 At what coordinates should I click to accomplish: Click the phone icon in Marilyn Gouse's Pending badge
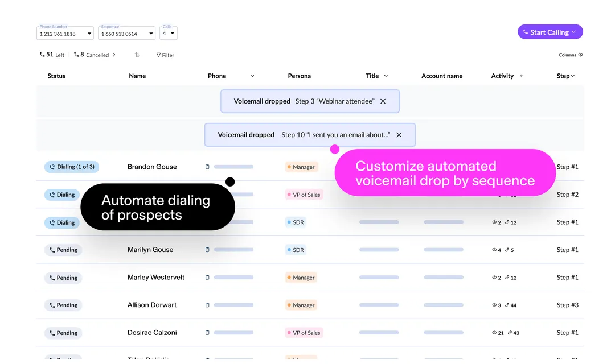click(x=52, y=250)
